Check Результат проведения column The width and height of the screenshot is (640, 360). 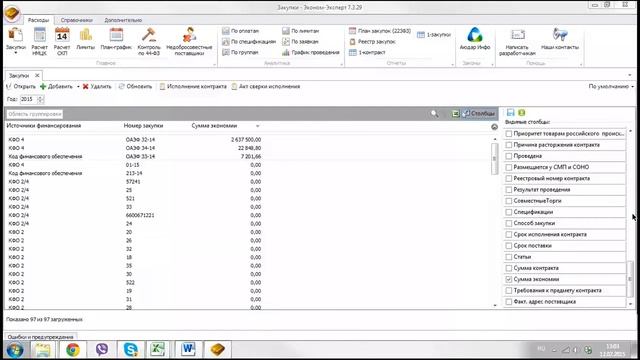[509, 190]
